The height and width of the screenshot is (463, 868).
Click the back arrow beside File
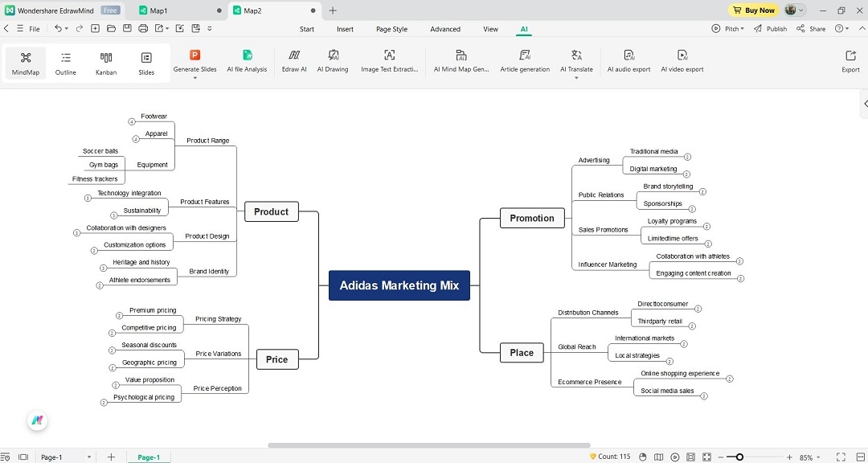coord(6,28)
